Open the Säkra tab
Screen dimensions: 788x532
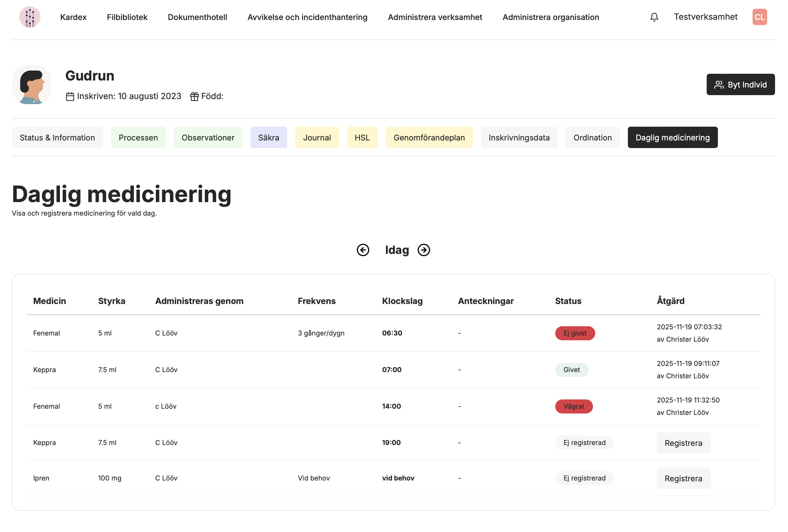pos(268,138)
